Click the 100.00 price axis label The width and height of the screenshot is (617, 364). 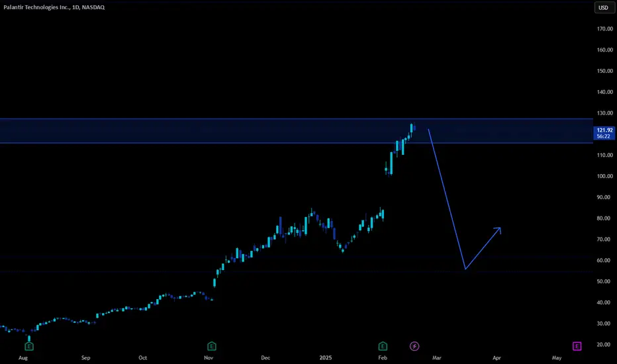point(605,176)
